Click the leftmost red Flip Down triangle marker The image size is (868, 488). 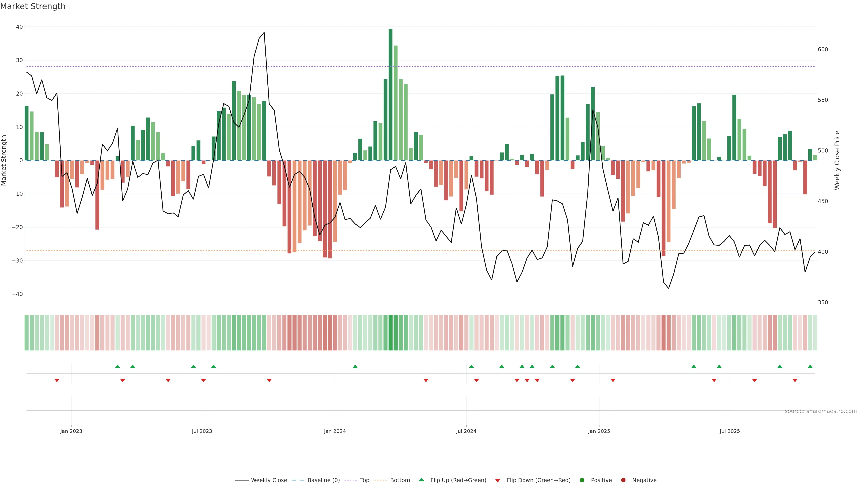point(57,380)
